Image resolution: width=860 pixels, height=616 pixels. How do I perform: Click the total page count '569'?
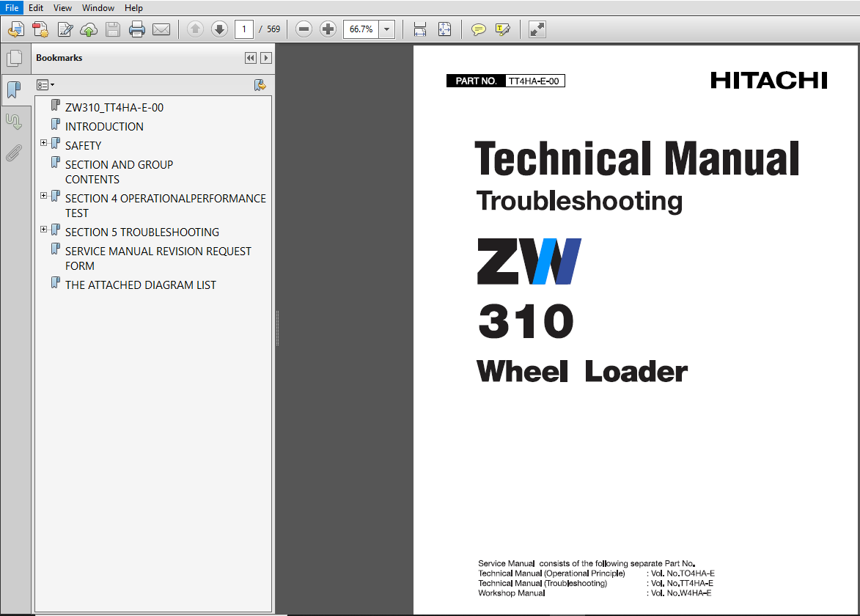tap(273, 29)
